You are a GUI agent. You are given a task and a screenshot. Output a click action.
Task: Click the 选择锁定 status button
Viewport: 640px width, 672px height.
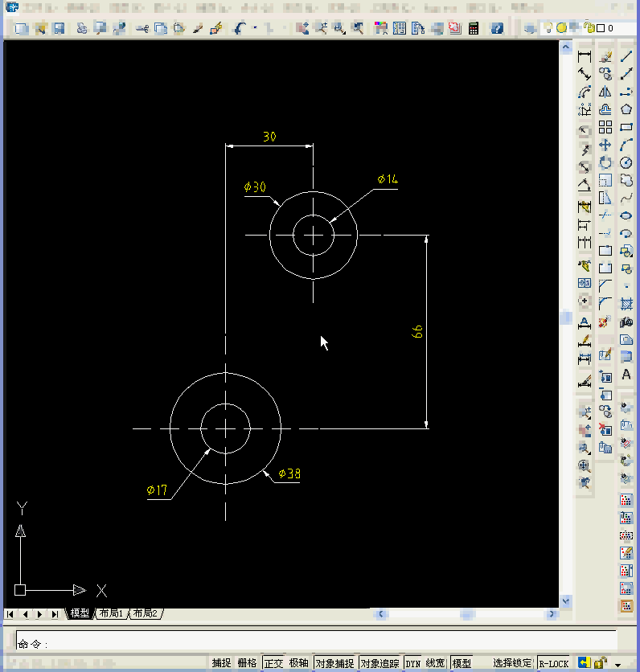click(x=512, y=663)
